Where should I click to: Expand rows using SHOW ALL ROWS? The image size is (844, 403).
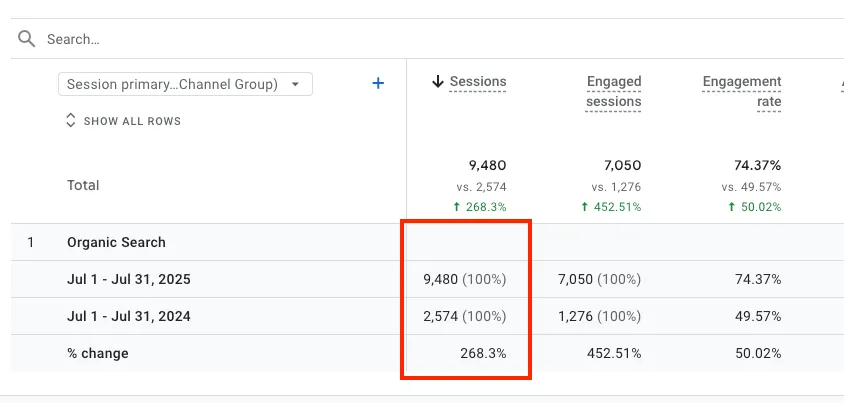tap(123, 121)
